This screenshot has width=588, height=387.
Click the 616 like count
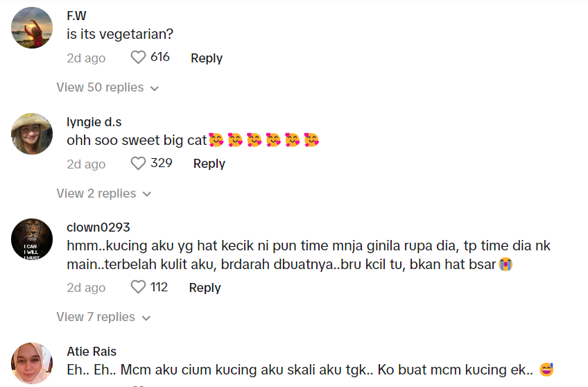point(160,57)
